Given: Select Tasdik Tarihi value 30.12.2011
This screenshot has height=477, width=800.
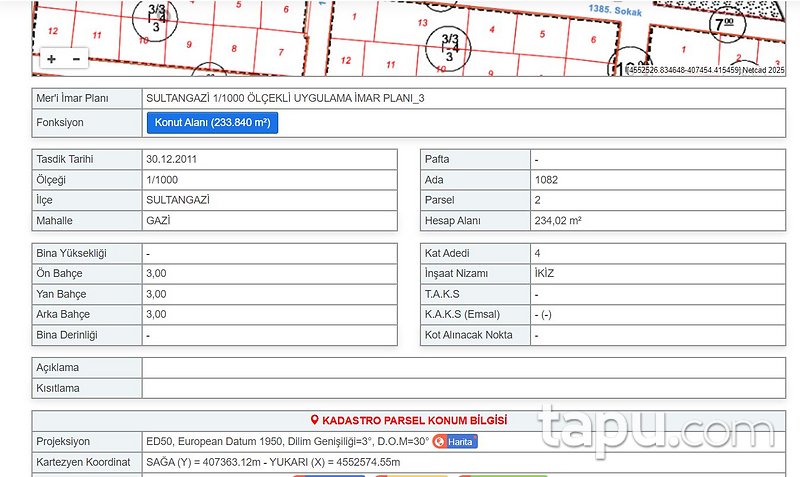Looking at the screenshot, I should 171,159.
